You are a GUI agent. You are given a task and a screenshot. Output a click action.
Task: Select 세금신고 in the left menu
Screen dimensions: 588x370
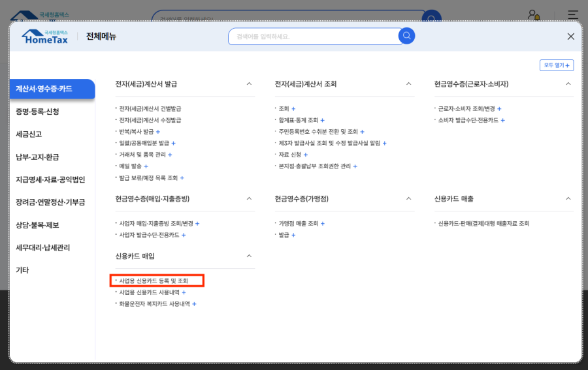(29, 134)
